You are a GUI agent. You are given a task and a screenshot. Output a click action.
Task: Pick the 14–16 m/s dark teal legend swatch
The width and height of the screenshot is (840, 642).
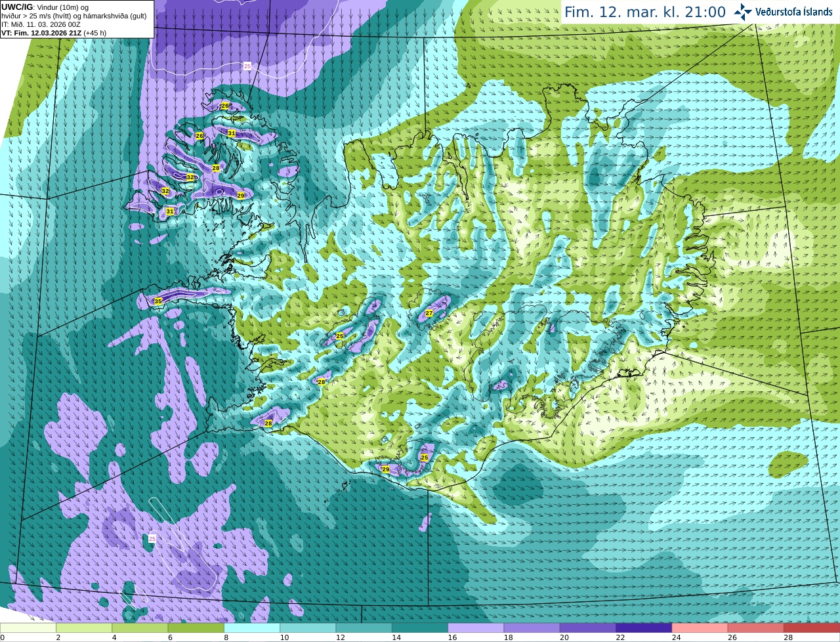(x=420, y=628)
